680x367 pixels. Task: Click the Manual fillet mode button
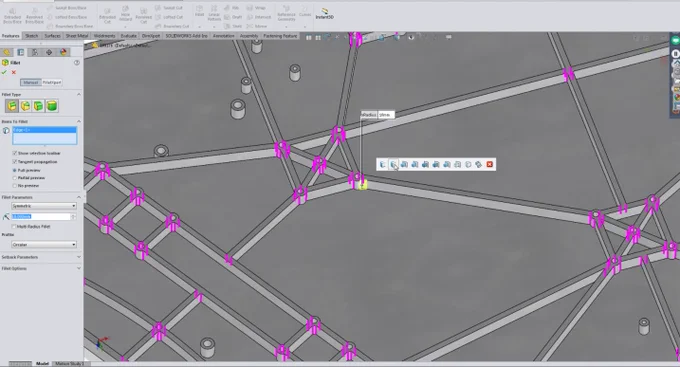pos(31,82)
